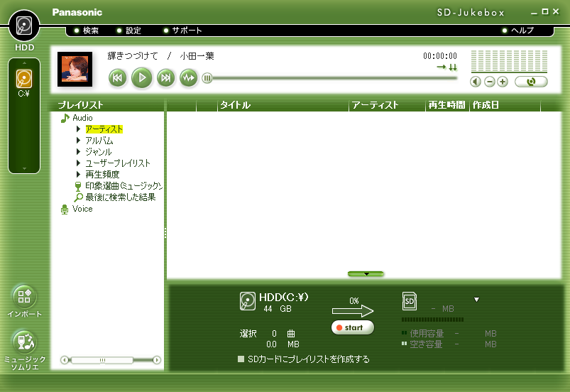Expand the アーティスト tree node arrow
Image resolution: width=570 pixels, height=392 pixels.
click(x=78, y=129)
